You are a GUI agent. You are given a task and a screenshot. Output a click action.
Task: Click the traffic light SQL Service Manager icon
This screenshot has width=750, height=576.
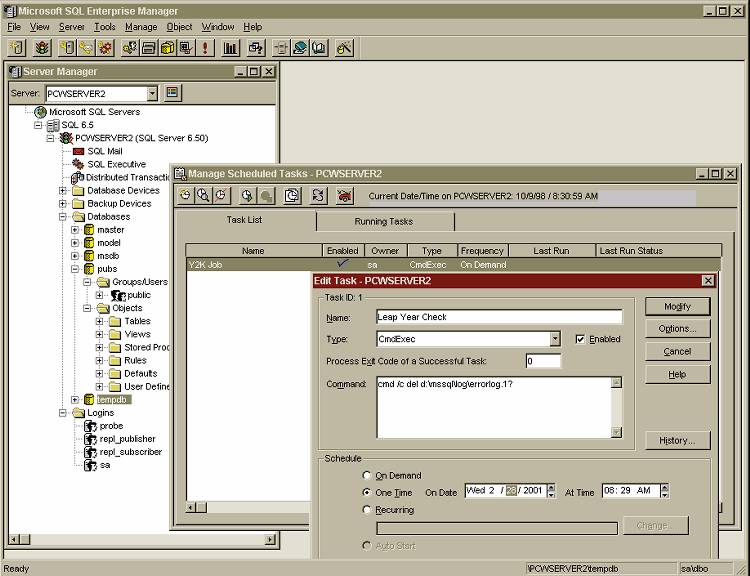(43, 48)
